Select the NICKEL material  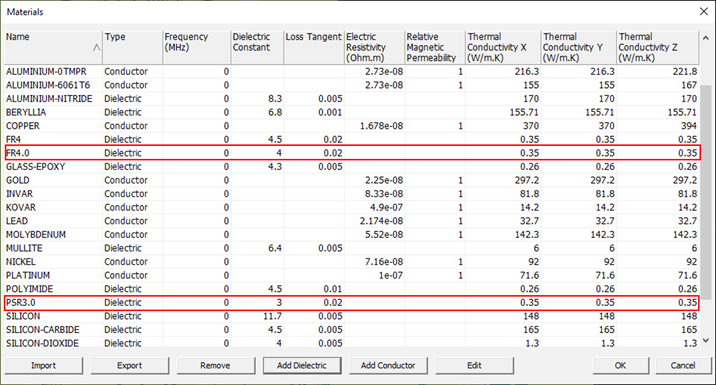352,262
